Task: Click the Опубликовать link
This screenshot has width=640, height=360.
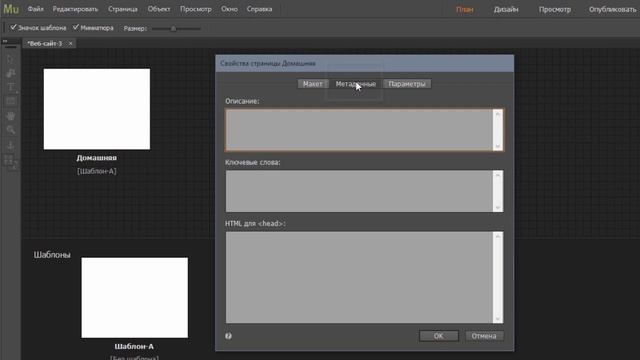Action: click(613, 9)
